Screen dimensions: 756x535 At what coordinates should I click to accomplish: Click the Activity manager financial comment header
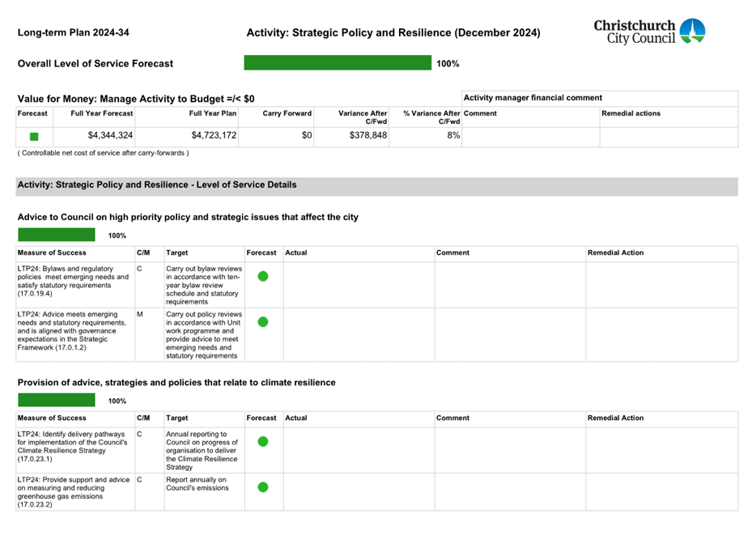(x=533, y=98)
